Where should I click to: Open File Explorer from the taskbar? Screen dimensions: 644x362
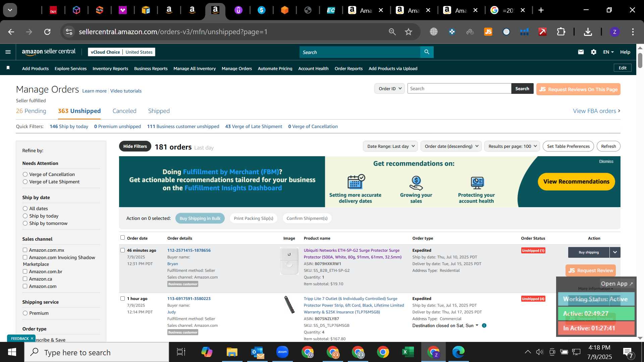pyautogui.click(x=232, y=352)
